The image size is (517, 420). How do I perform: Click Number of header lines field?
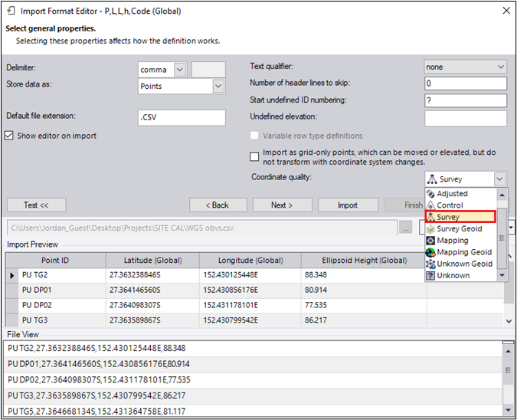[x=466, y=84]
